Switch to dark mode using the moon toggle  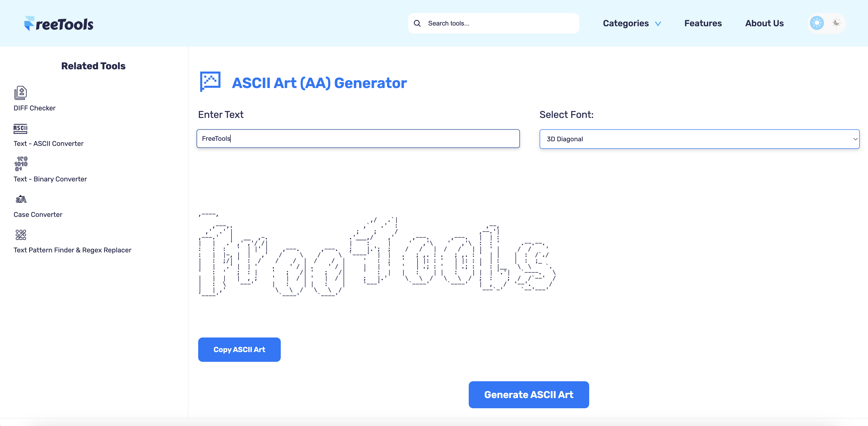pyautogui.click(x=836, y=23)
